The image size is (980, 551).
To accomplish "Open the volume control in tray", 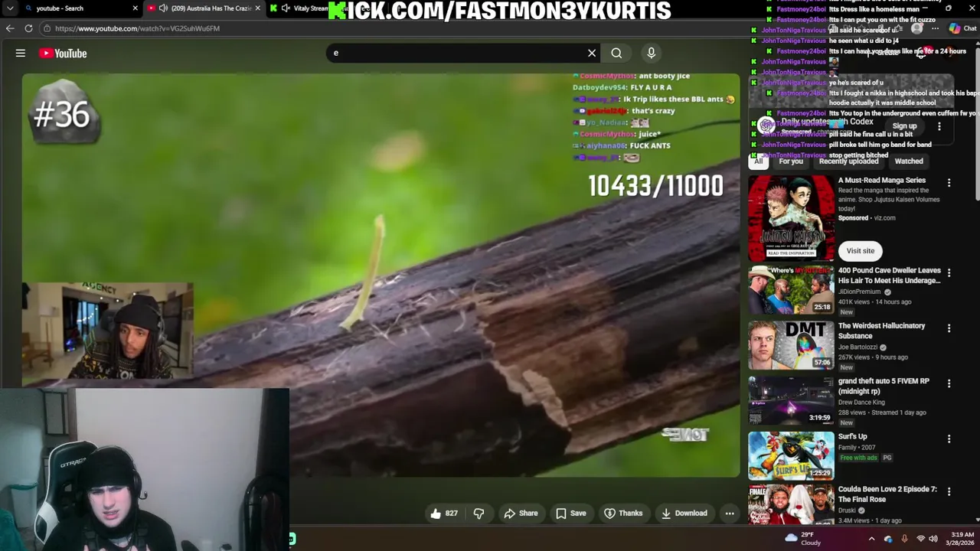I will click(933, 539).
